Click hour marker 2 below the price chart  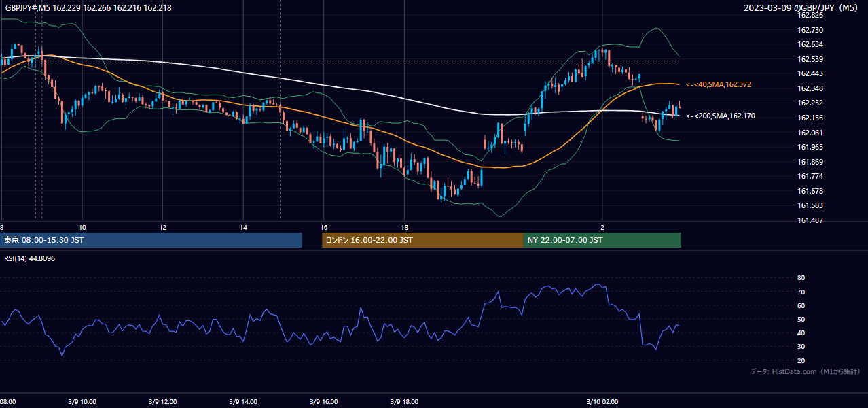tap(602, 227)
